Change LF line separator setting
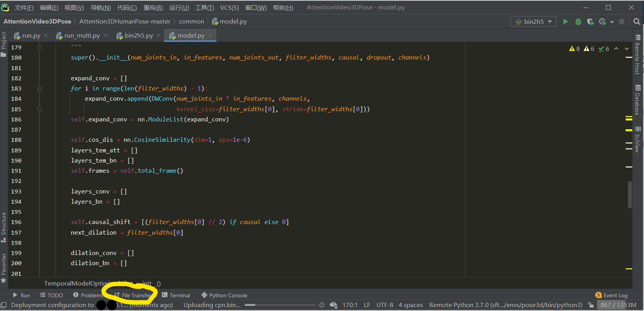Viewport: 644px width, 311px height. pos(367,305)
